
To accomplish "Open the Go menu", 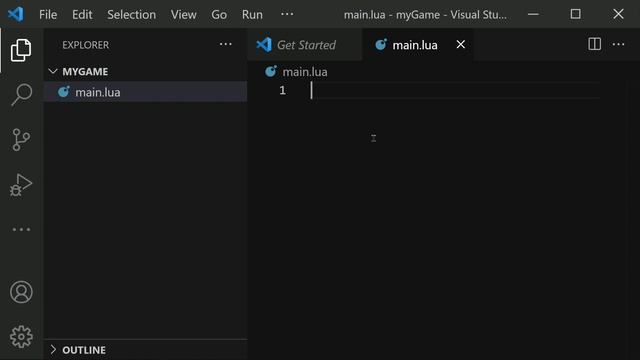I will click(x=219, y=15).
